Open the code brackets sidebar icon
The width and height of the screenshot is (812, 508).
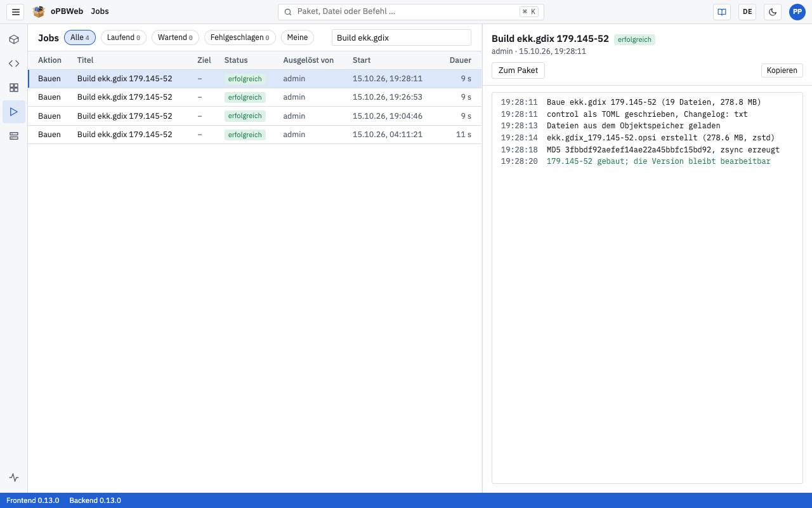(14, 63)
